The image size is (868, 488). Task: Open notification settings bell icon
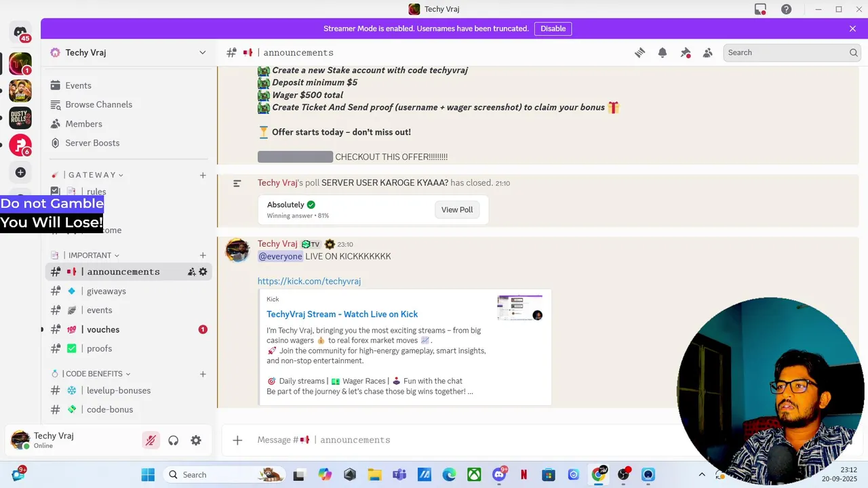tap(663, 53)
